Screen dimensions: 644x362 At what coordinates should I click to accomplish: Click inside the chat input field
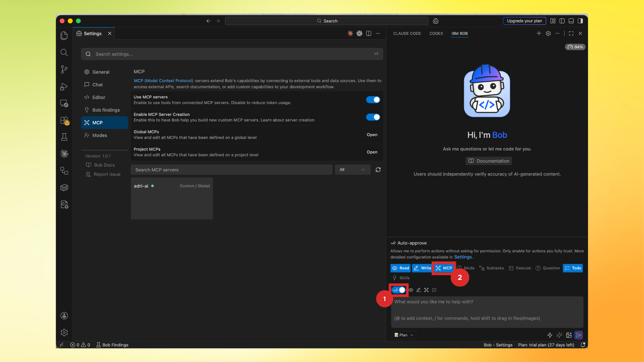point(486,310)
